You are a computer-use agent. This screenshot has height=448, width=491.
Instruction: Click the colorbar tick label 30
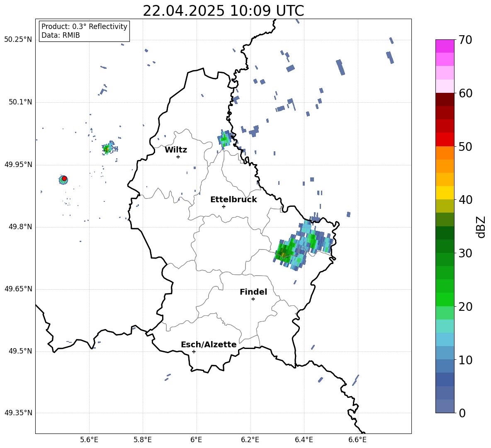coord(466,253)
